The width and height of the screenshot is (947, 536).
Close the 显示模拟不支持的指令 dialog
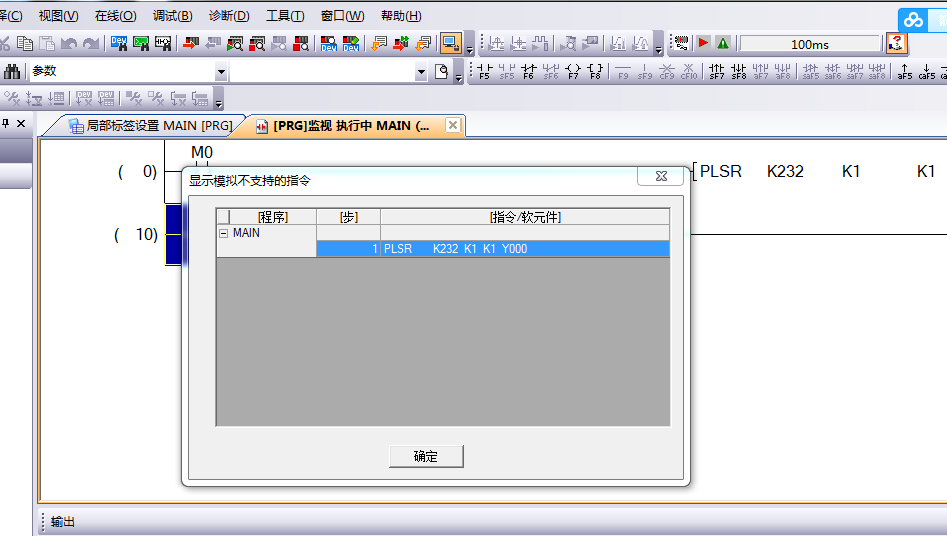661,176
